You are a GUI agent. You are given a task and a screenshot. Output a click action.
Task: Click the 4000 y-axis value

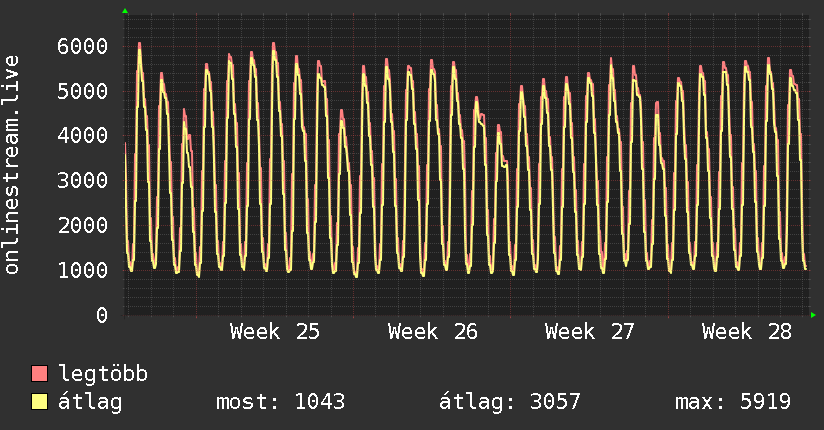pyautogui.click(x=83, y=136)
